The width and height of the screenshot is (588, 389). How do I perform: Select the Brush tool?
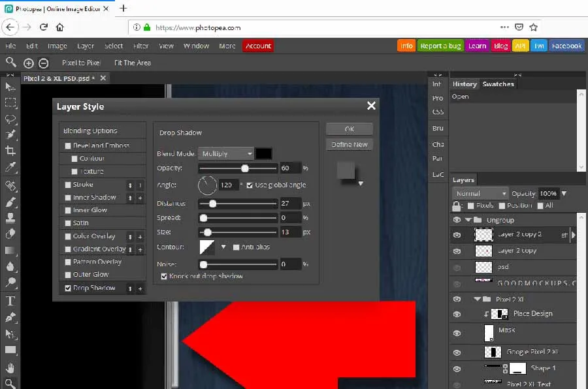pyautogui.click(x=10, y=201)
